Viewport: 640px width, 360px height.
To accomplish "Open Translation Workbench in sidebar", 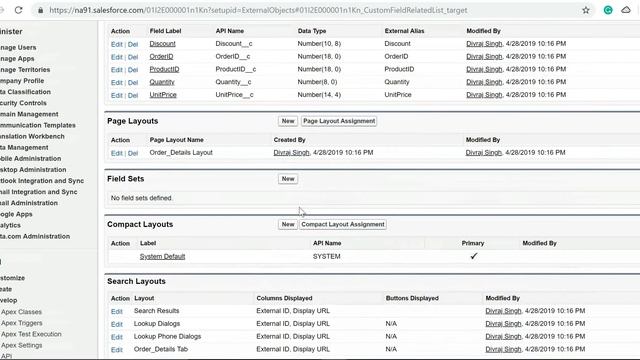I will (32, 136).
